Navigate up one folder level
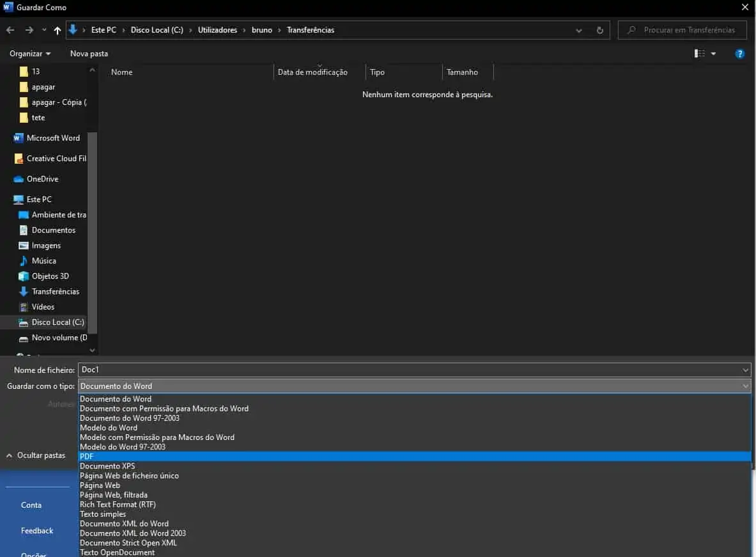Screen dimensions: 756x557 [58, 31]
